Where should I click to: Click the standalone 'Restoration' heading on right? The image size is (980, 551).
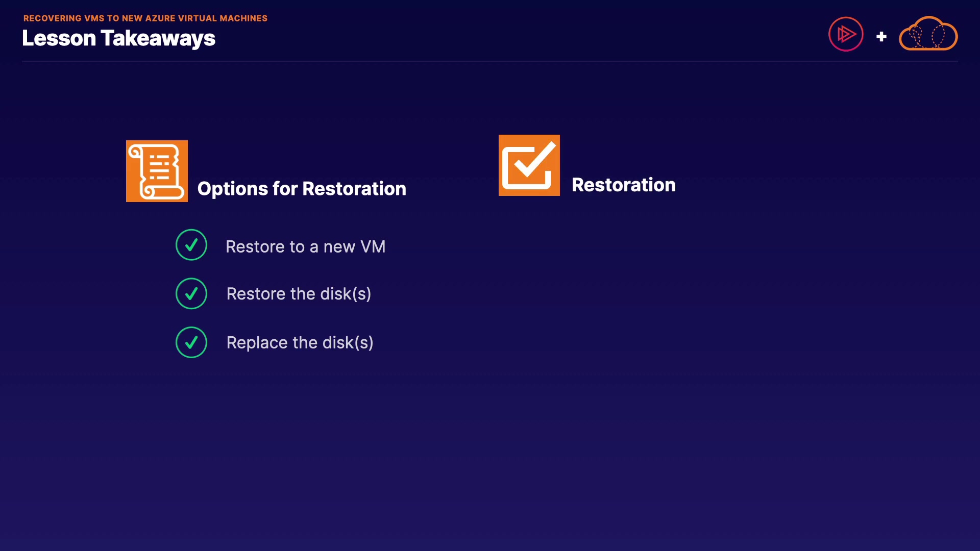(623, 185)
